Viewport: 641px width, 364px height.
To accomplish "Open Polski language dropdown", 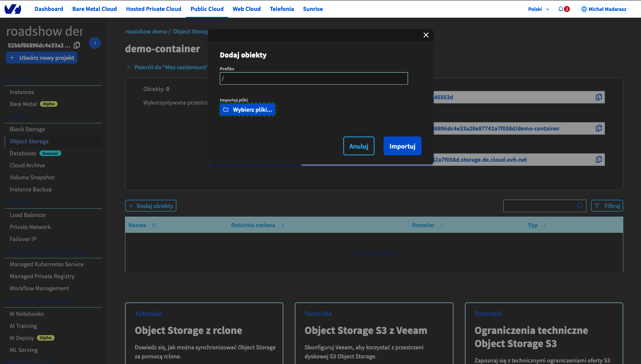I will pyautogui.click(x=539, y=9).
